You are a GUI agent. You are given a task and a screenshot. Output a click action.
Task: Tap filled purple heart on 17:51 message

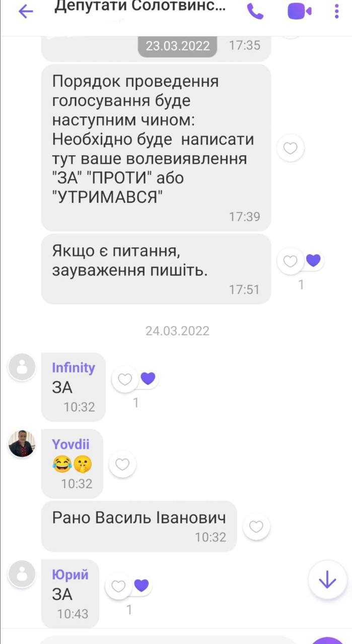click(313, 260)
